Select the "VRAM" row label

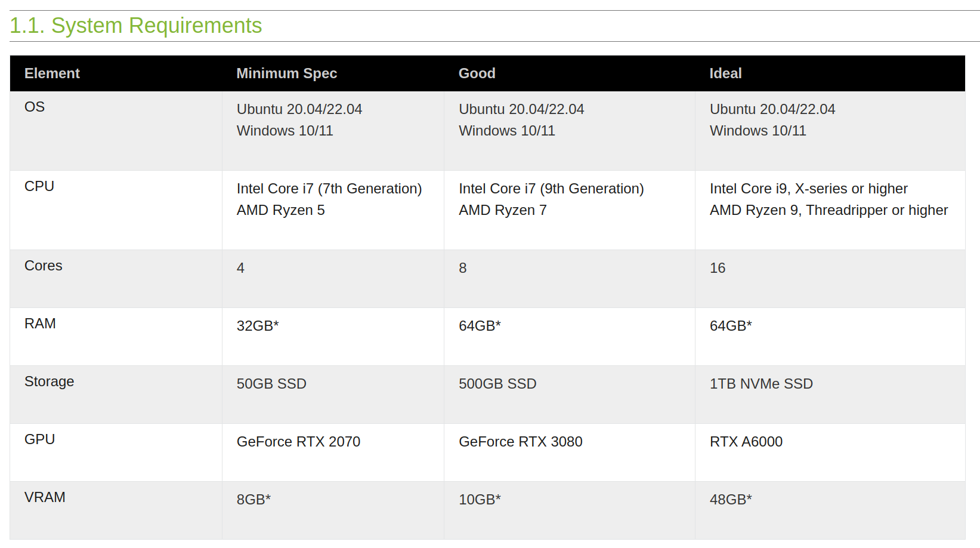tap(45, 497)
